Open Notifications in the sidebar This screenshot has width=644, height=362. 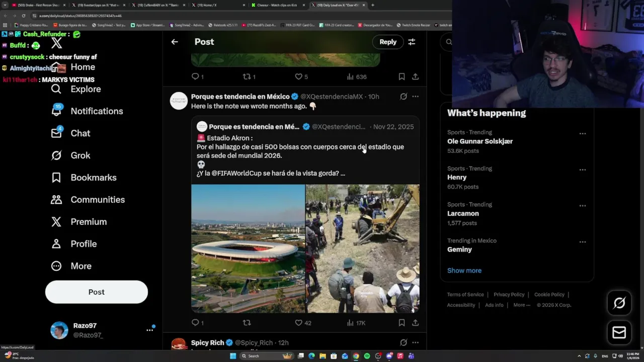(x=87, y=111)
